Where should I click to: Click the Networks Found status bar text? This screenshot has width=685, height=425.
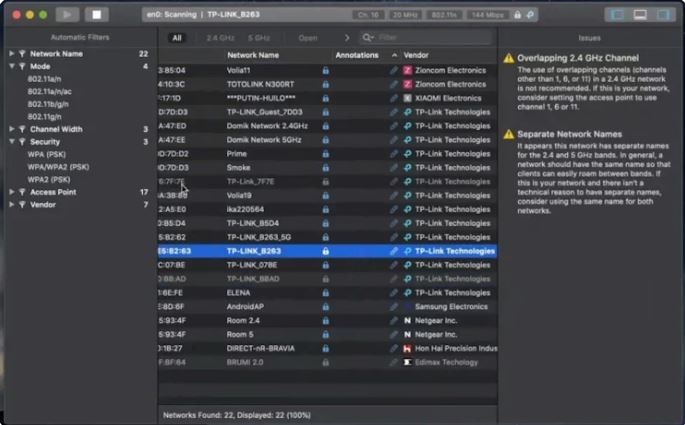coord(236,415)
